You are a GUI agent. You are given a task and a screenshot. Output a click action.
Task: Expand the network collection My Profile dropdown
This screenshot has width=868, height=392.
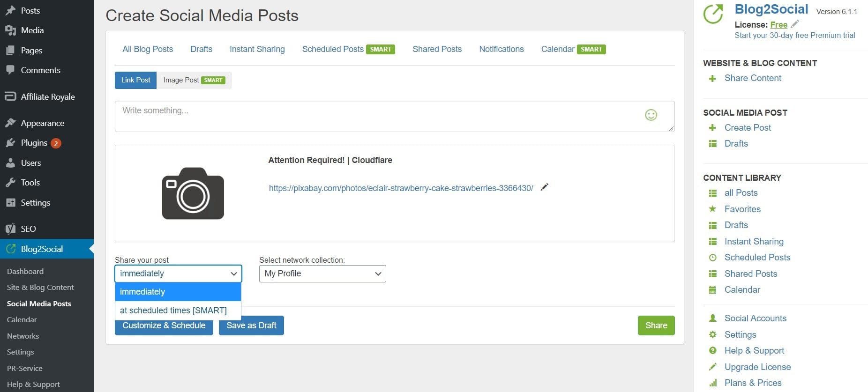click(x=322, y=274)
